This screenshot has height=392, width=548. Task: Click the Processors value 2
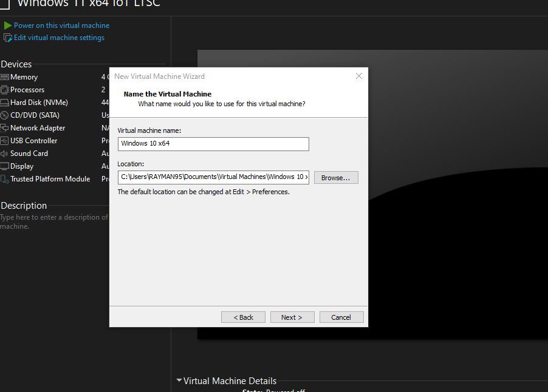(x=103, y=90)
